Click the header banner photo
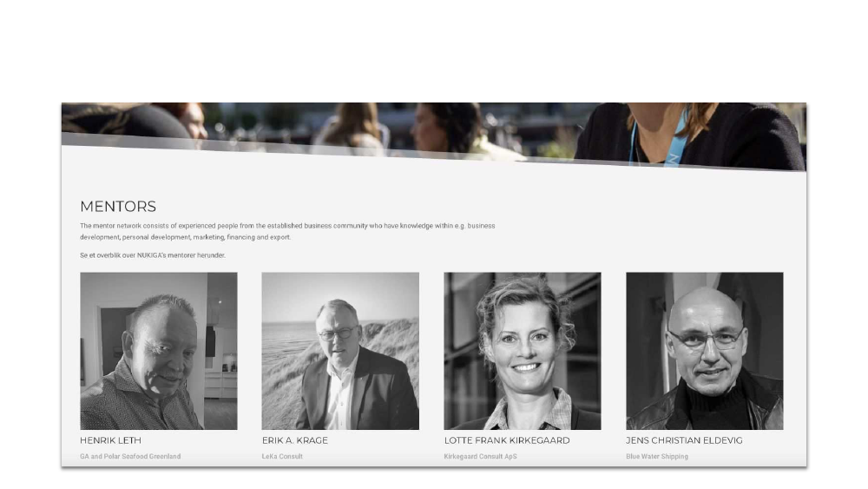868x489 pixels. click(433, 133)
